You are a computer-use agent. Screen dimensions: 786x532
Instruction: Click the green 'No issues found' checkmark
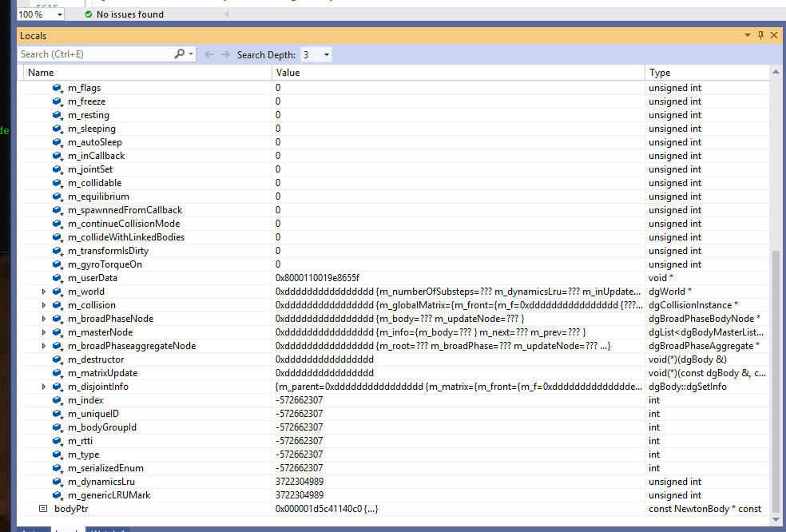[89, 14]
